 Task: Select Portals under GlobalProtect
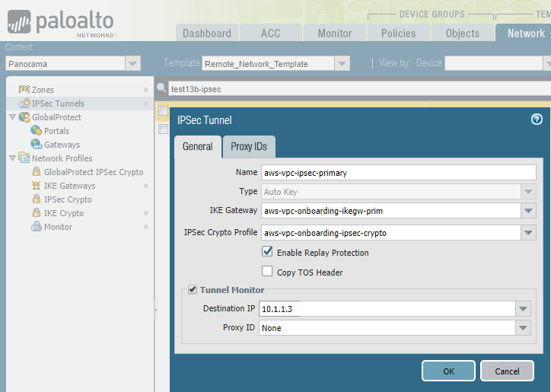pos(56,131)
